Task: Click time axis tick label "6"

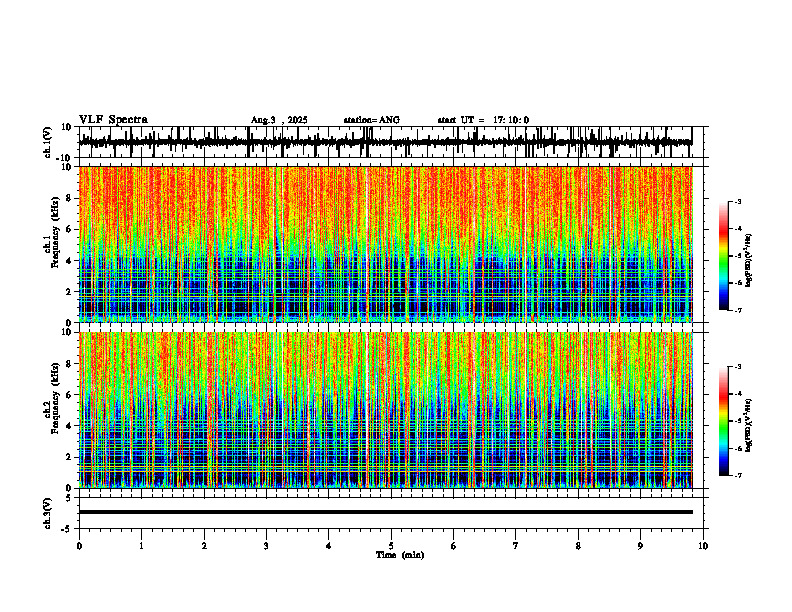Action: (454, 546)
